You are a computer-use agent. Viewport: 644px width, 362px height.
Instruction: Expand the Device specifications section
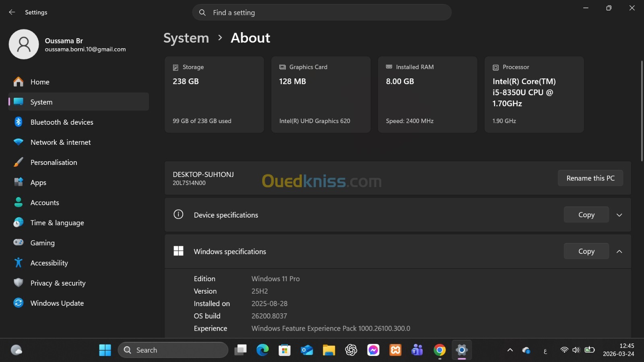tap(619, 215)
